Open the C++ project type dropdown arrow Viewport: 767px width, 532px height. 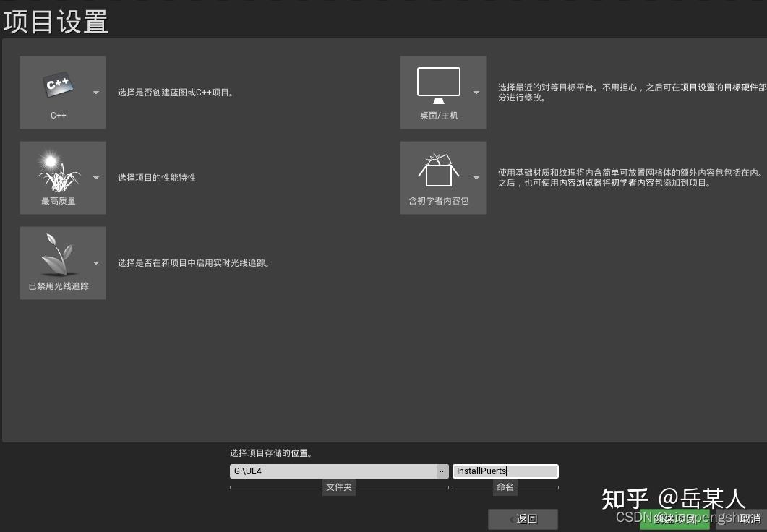pos(95,93)
